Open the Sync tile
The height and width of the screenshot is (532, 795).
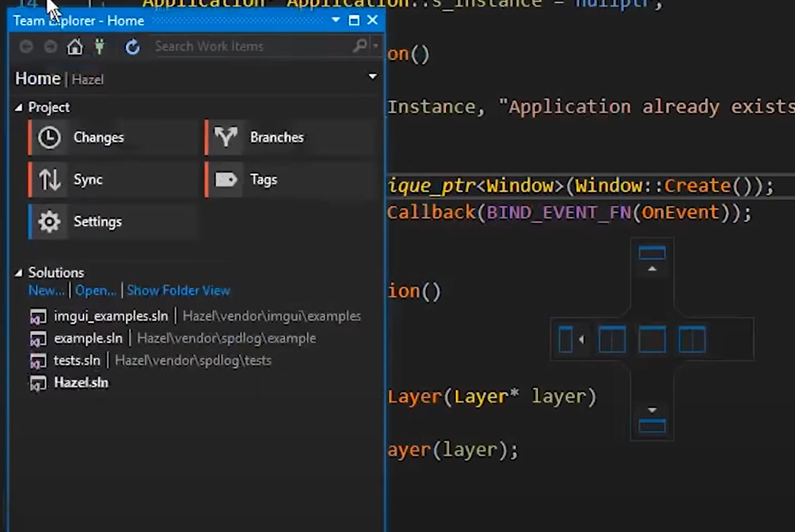pyautogui.click(x=113, y=180)
